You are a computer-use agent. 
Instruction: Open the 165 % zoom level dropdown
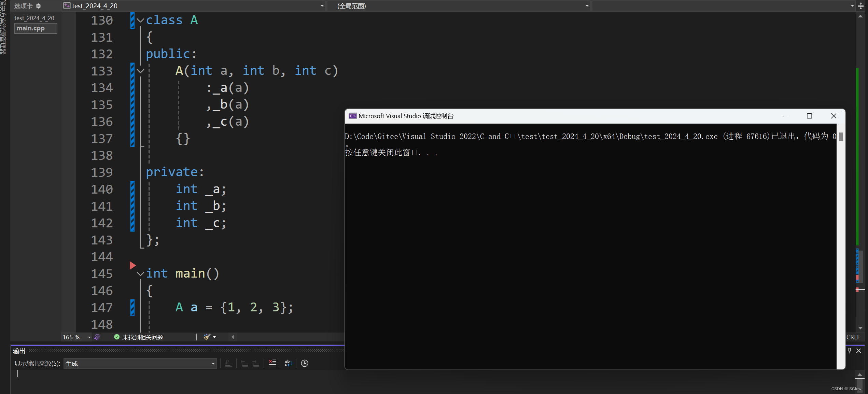point(89,337)
